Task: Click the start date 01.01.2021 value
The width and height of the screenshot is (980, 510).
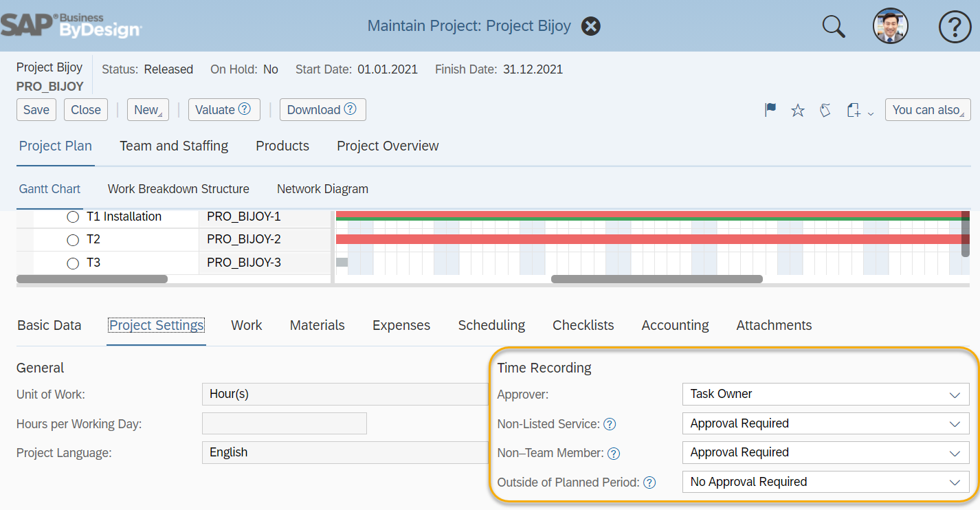Action: [x=388, y=69]
